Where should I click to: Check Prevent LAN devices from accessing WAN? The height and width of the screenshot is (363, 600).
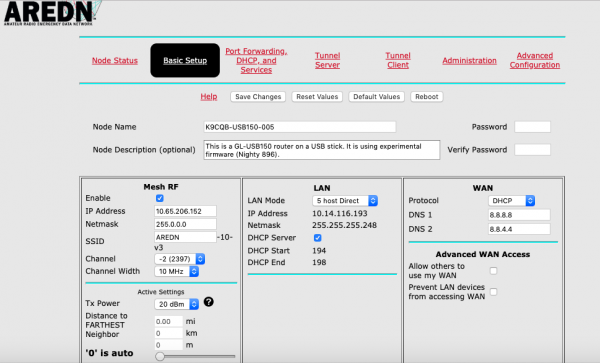(494, 292)
